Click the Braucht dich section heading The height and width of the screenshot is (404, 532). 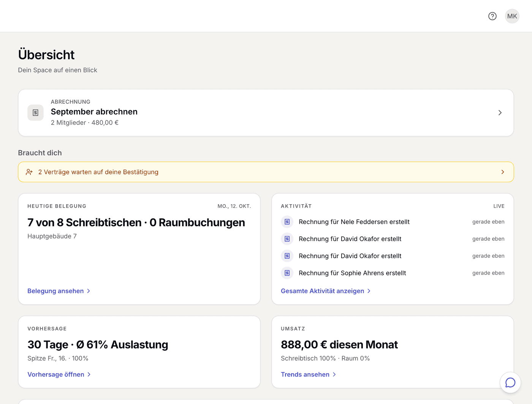[x=40, y=153]
